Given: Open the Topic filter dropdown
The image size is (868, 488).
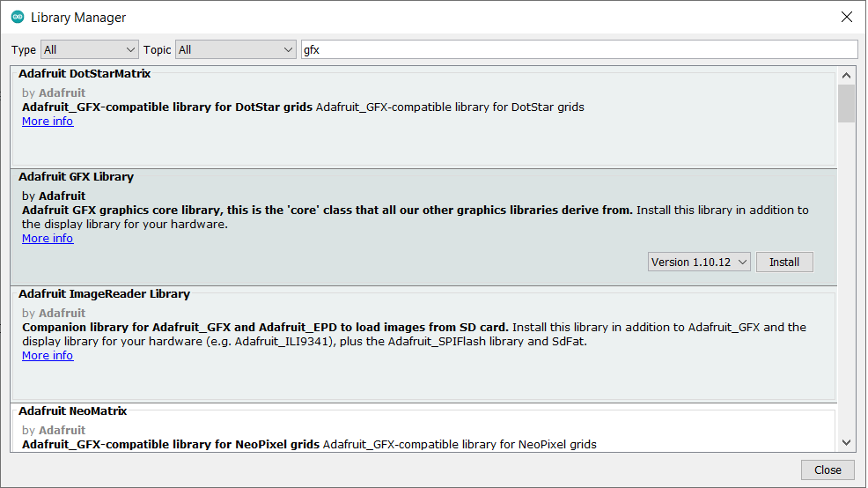Looking at the screenshot, I should click(x=235, y=50).
